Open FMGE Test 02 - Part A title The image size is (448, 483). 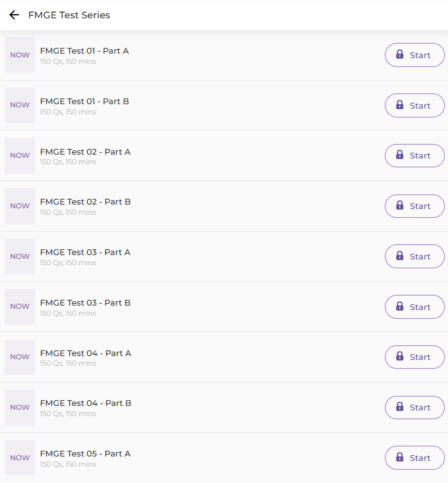(85, 152)
